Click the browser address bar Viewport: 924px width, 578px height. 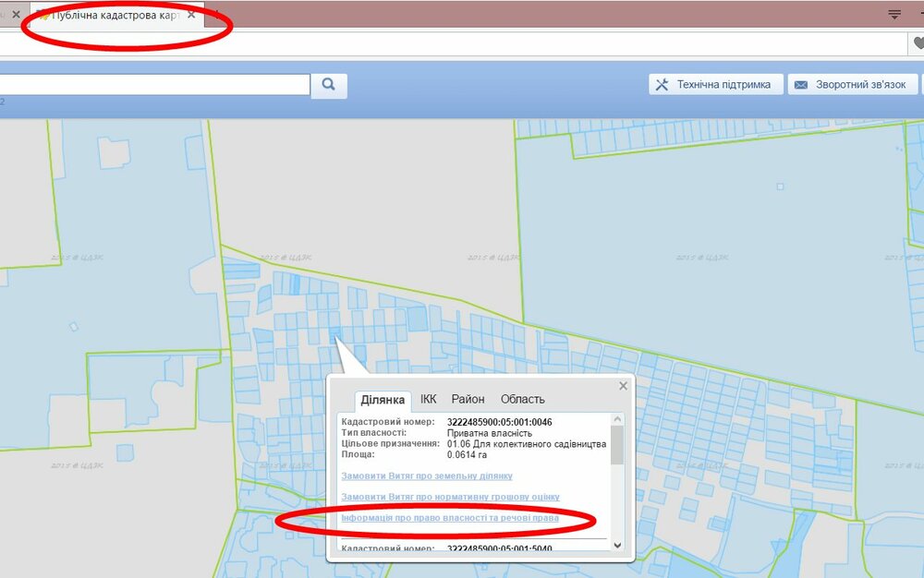[453, 43]
